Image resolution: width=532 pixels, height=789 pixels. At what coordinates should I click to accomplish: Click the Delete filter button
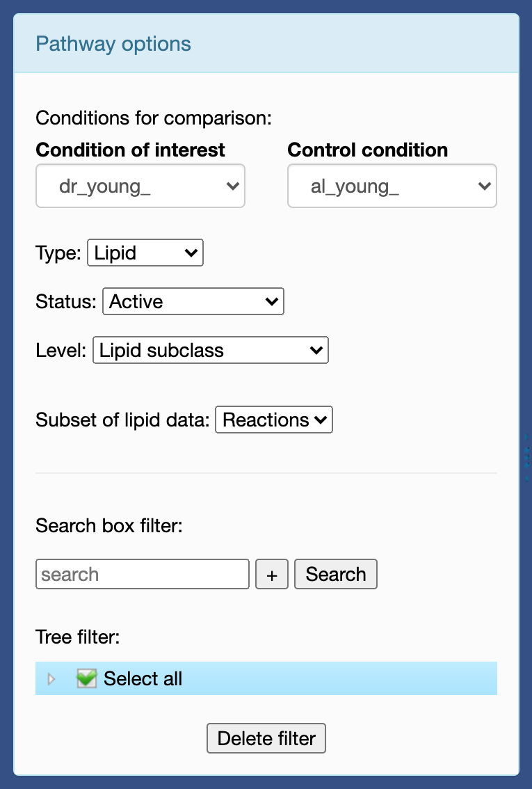coord(266,738)
